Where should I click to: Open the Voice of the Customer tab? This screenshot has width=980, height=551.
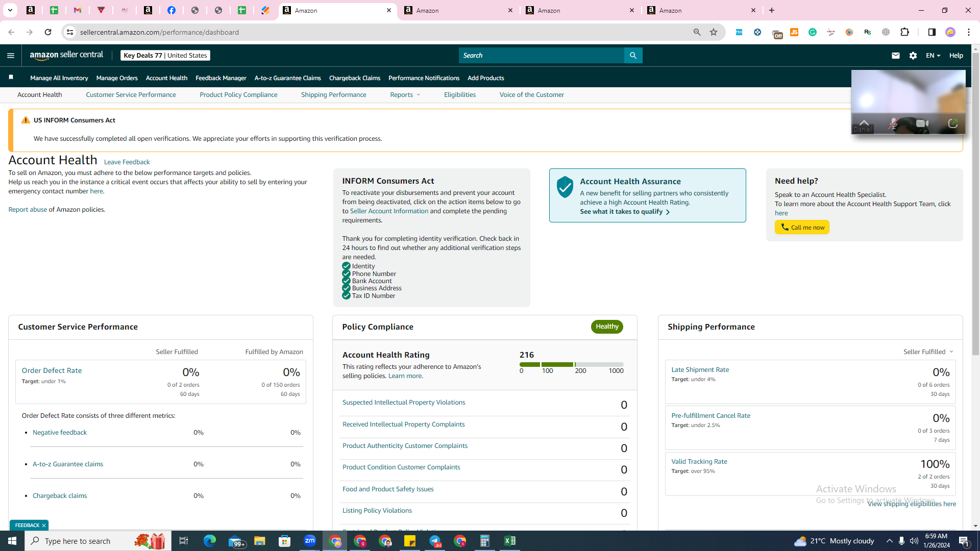[x=532, y=95]
